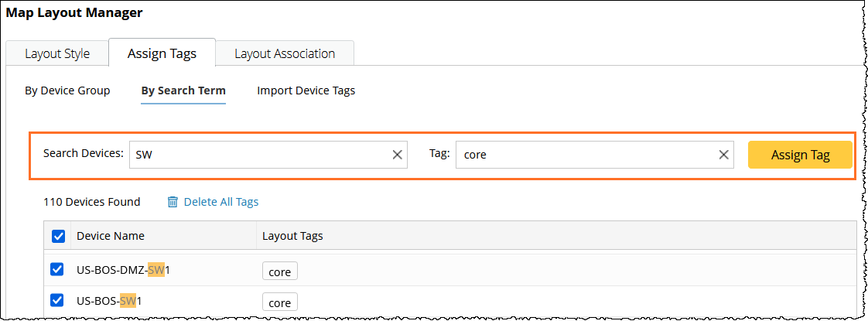Select the Assign Tags tab

(162, 53)
